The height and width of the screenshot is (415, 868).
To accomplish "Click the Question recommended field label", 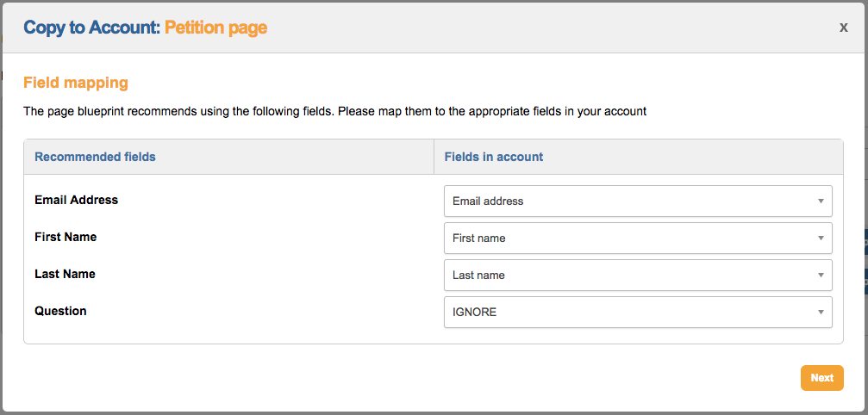I will 60,311.
